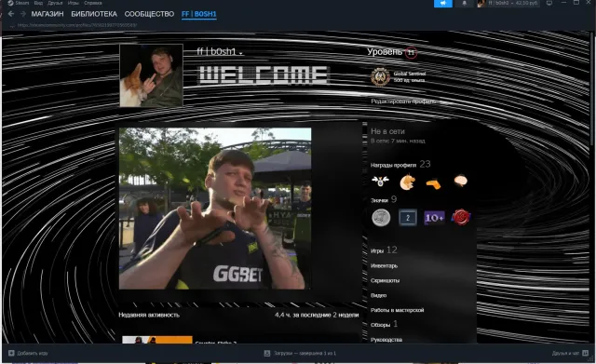Open Работы в мастерской link
Image resolution: width=596 pixels, height=364 pixels.
click(x=398, y=310)
